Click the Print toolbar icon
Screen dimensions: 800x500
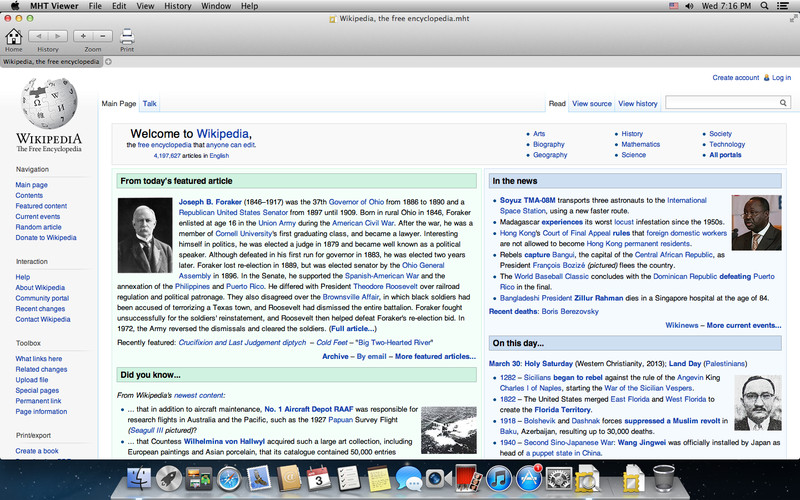(127, 36)
